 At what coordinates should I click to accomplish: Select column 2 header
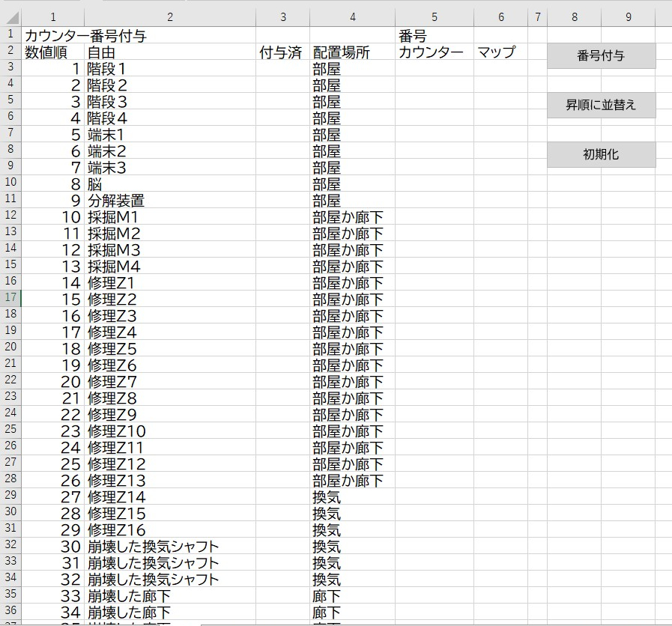170,16
